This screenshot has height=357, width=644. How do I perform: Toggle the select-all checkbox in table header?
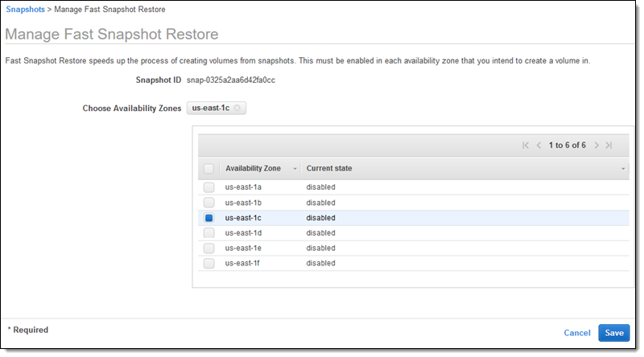(208, 169)
